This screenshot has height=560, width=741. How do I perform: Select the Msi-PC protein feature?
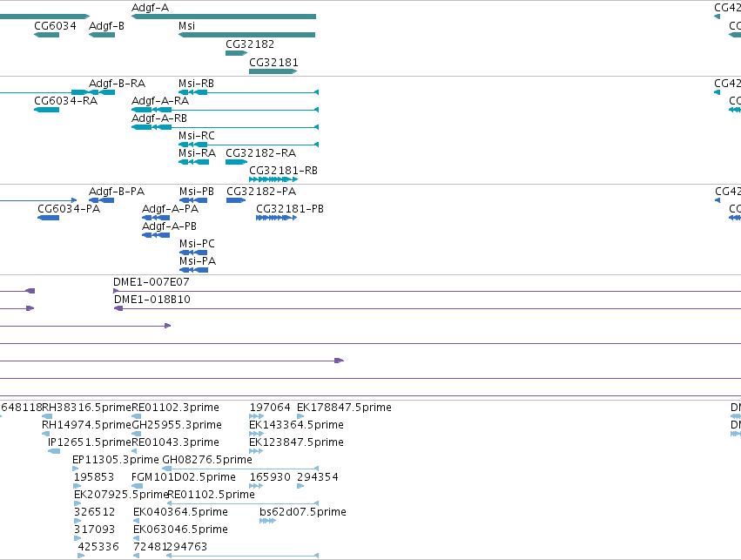[x=193, y=253]
